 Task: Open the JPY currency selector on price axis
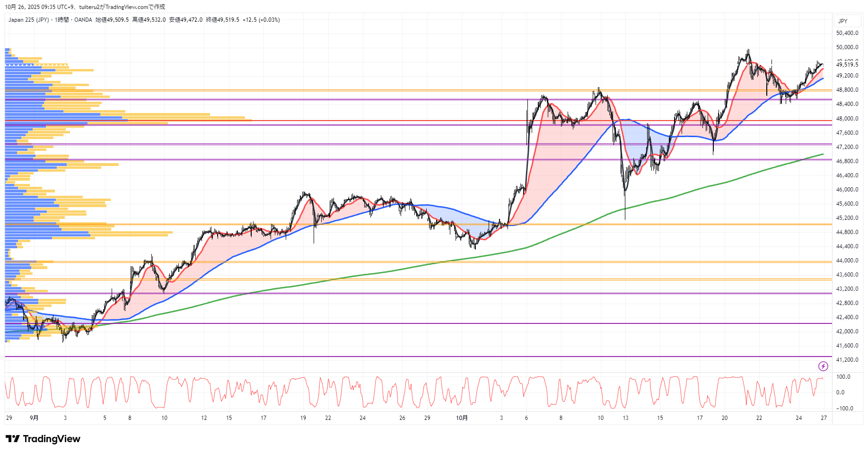[842, 21]
